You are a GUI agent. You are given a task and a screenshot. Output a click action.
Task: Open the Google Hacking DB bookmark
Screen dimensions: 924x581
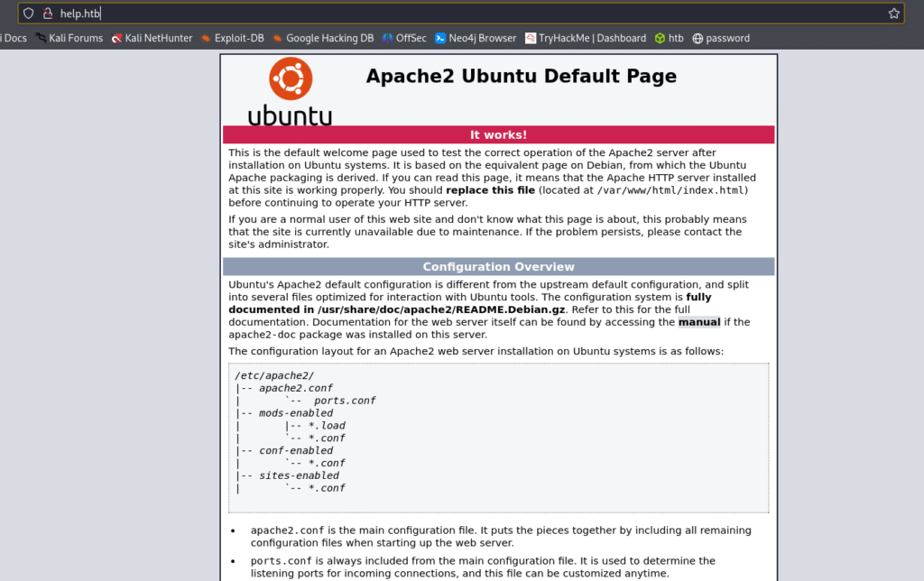point(323,38)
